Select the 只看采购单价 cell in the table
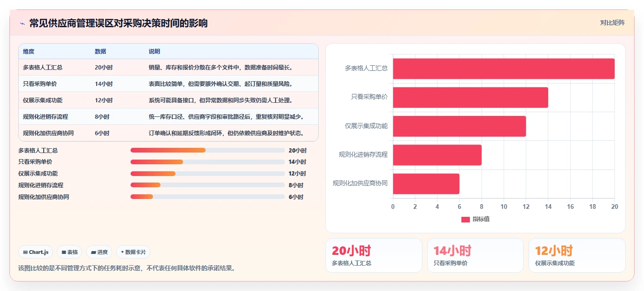644x291 pixels. click(x=40, y=84)
